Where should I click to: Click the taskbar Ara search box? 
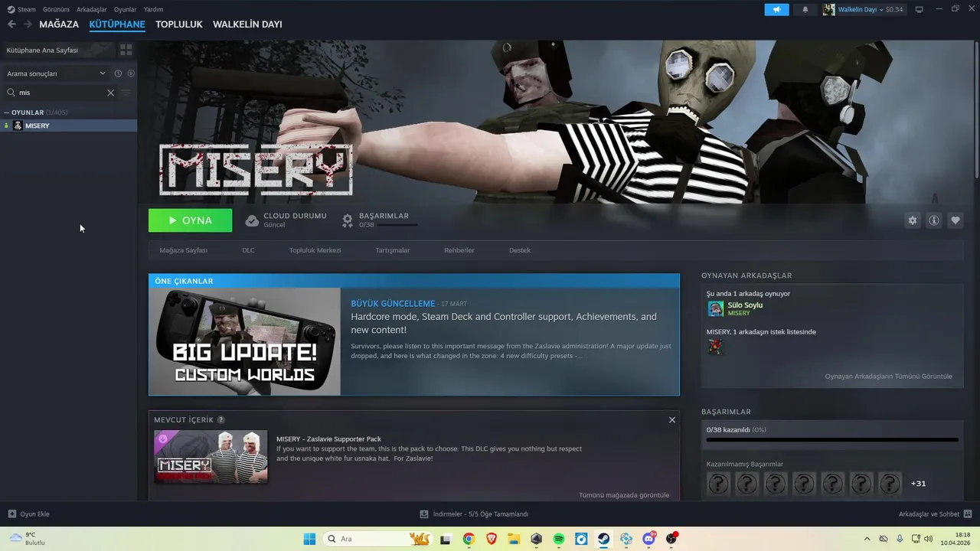(378, 539)
